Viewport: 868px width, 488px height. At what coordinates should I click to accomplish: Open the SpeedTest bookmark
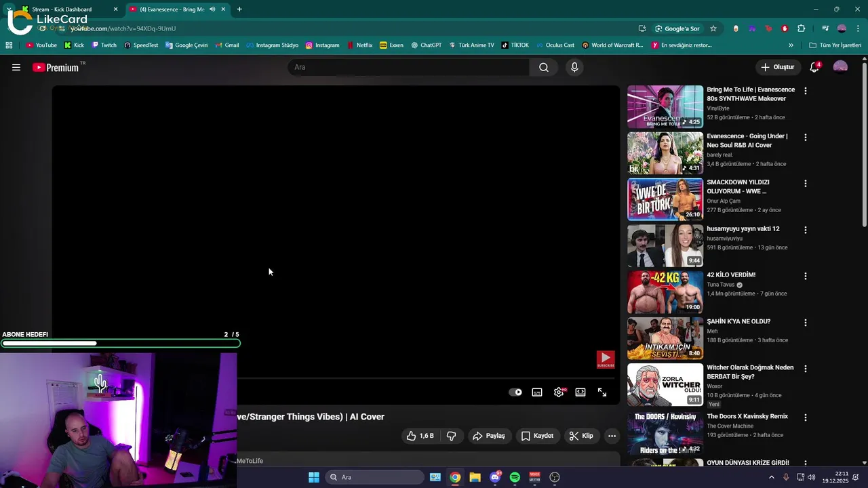pyautogui.click(x=140, y=45)
